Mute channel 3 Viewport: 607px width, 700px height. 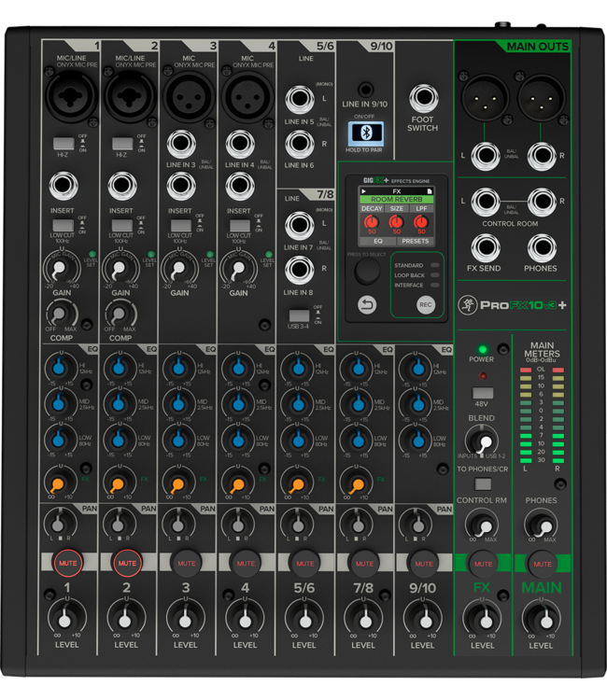pyautogui.click(x=186, y=564)
